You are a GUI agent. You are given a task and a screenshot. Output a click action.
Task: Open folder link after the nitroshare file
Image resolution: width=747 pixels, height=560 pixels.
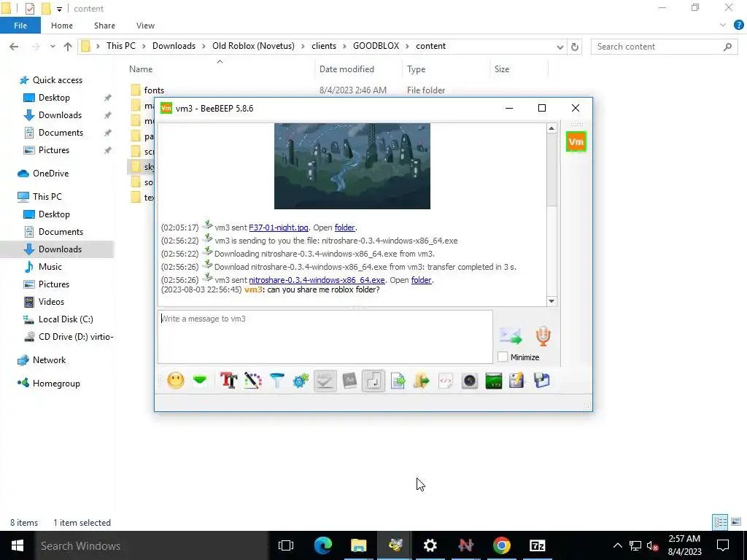[x=421, y=280]
